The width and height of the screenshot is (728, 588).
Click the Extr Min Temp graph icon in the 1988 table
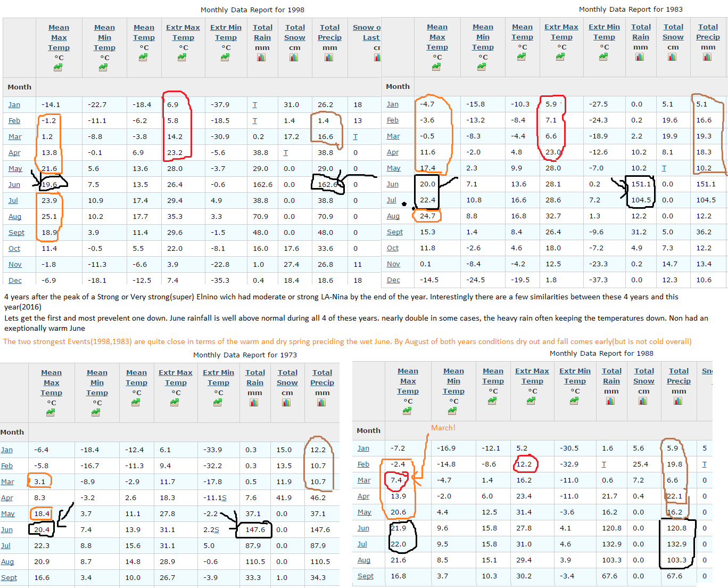point(574,401)
